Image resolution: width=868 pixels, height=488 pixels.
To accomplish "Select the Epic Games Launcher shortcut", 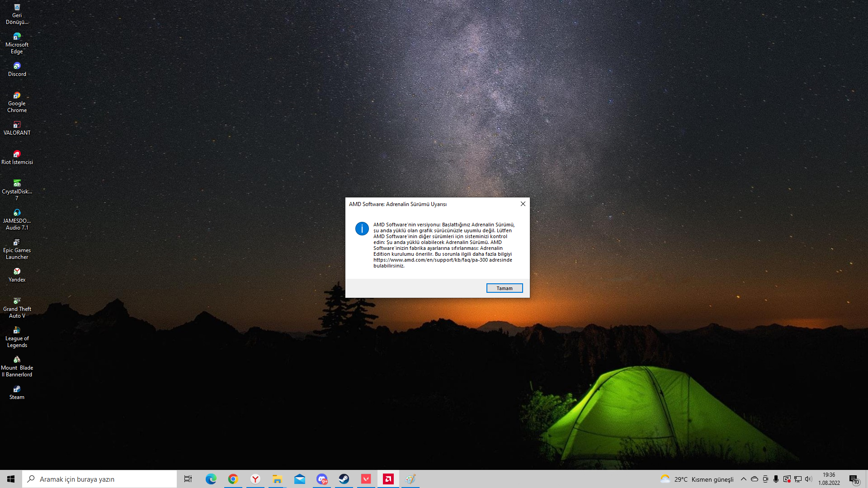I will click(x=17, y=249).
